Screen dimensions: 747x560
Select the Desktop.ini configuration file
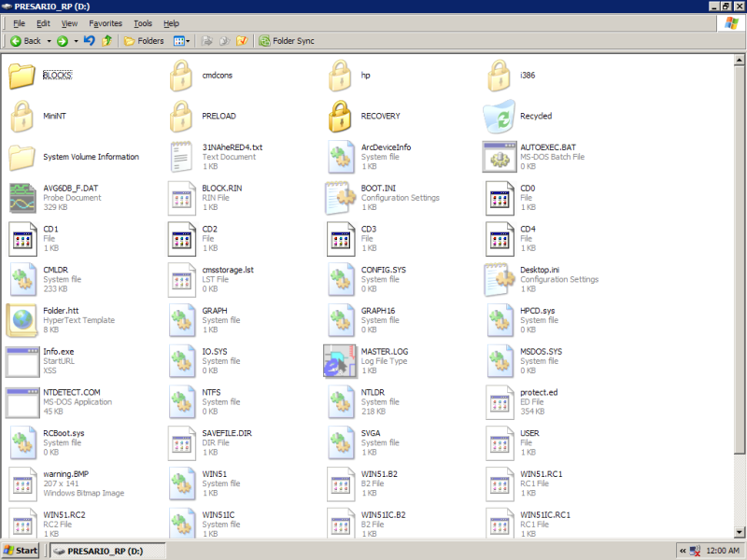point(500,279)
